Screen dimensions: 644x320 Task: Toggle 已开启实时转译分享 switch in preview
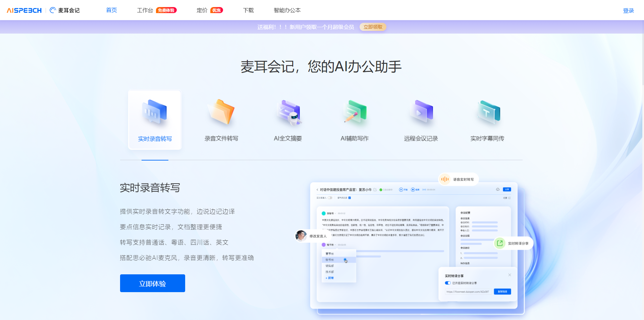click(448, 283)
